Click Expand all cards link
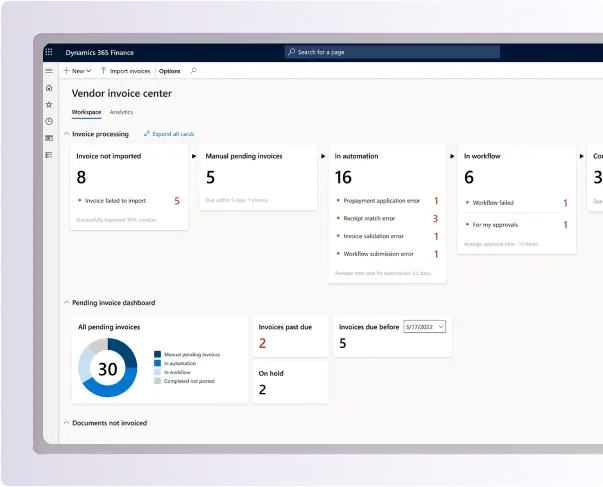The width and height of the screenshot is (603, 487). pos(169,134)
